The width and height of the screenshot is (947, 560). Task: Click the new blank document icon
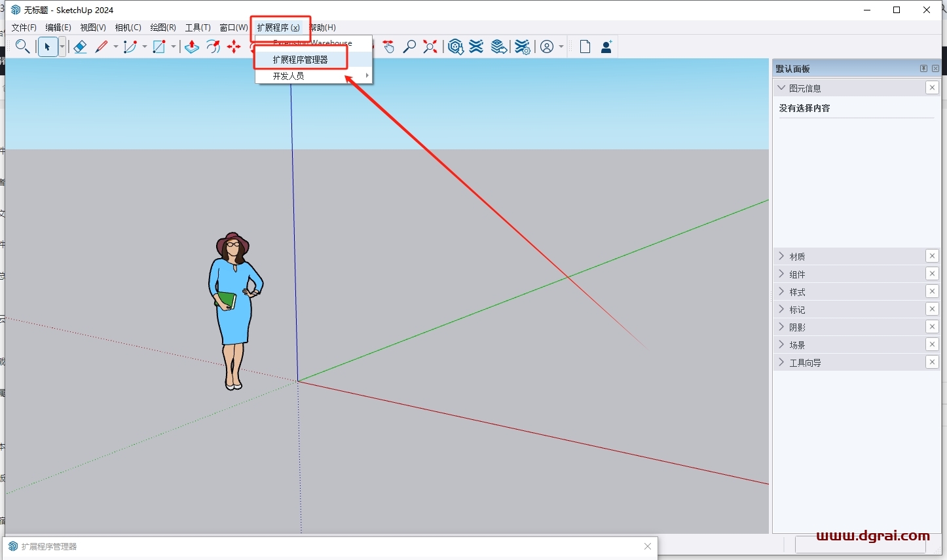(x=585, y=47)
